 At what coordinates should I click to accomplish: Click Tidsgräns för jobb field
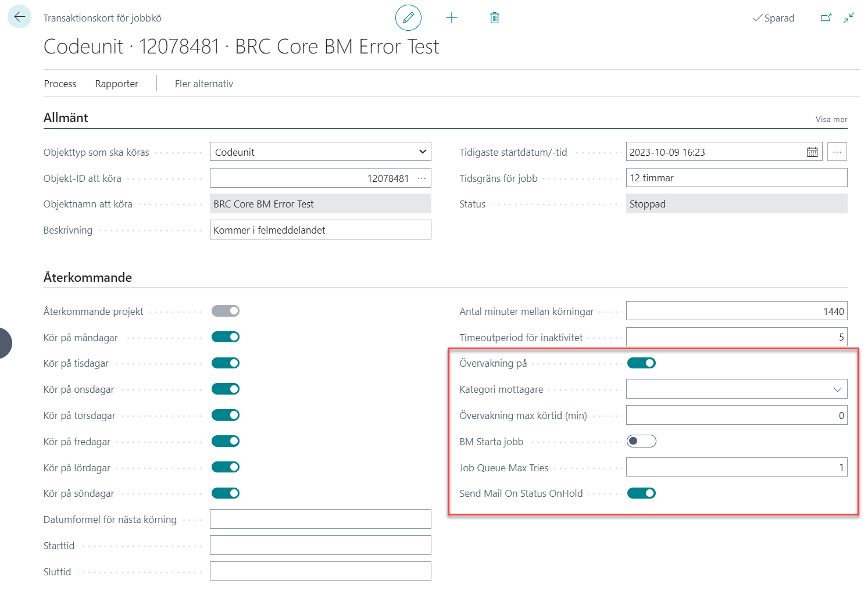click(x=737, y=178)
